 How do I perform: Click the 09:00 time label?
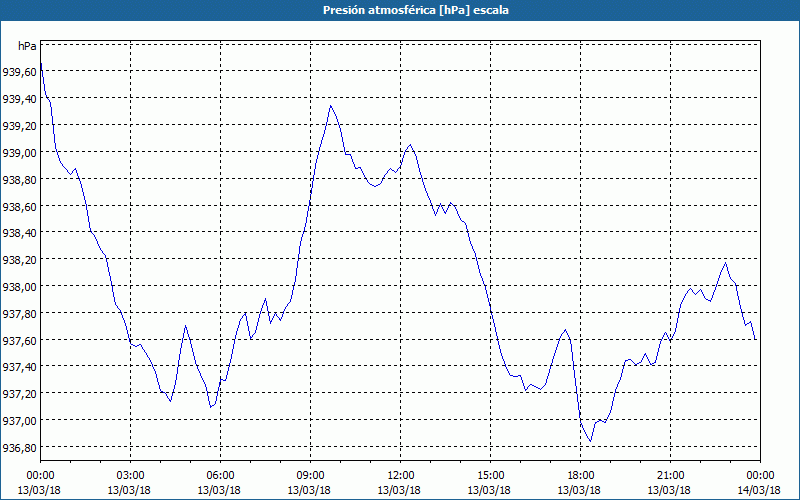(x=310, y=476)
